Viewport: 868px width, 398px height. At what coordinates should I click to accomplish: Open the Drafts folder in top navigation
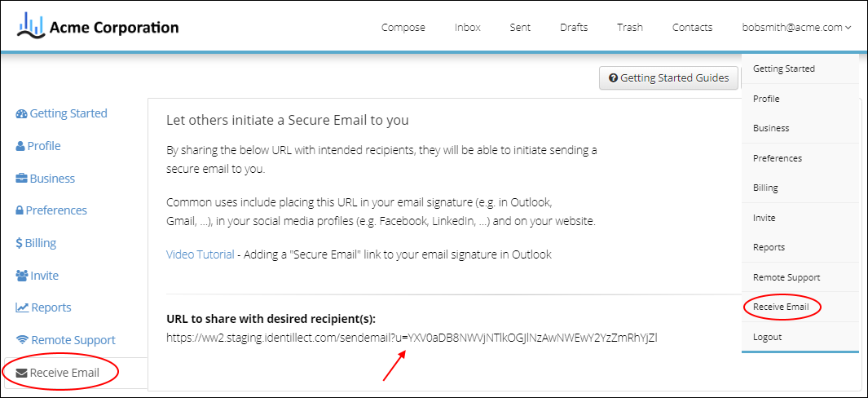574,27
